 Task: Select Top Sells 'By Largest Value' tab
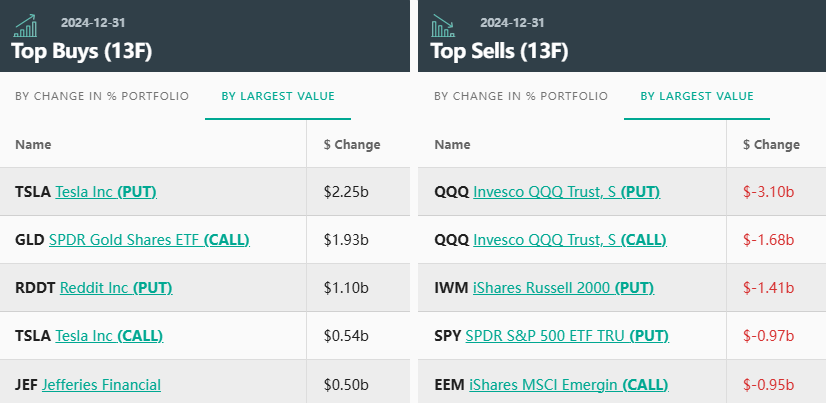pyautogui.click(x=697, y=96)
